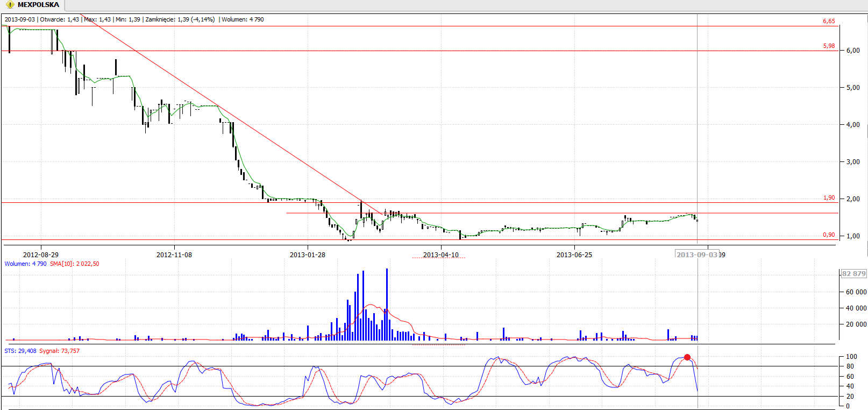Viewport: 868px width, 410px height.
Task: Click the 2013-04-10 date label
Action: (441, 255)
